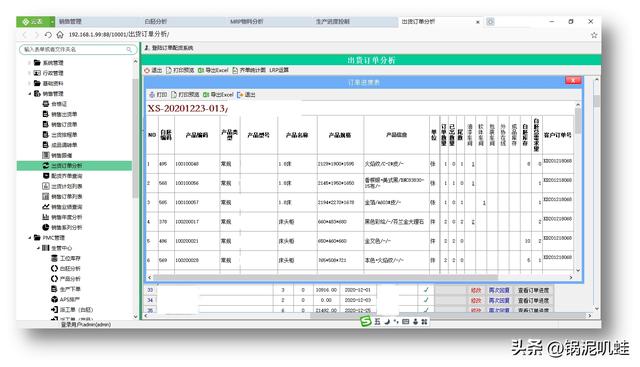Bookmark the page with the star icon
This screenshot has height=367, width=640.
[x=594, y=35]
